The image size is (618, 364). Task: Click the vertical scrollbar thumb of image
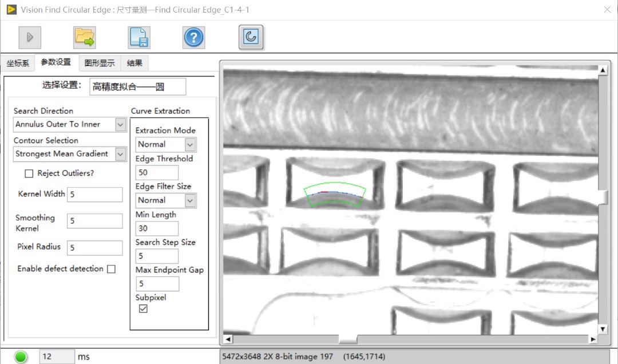click(603, 197)
